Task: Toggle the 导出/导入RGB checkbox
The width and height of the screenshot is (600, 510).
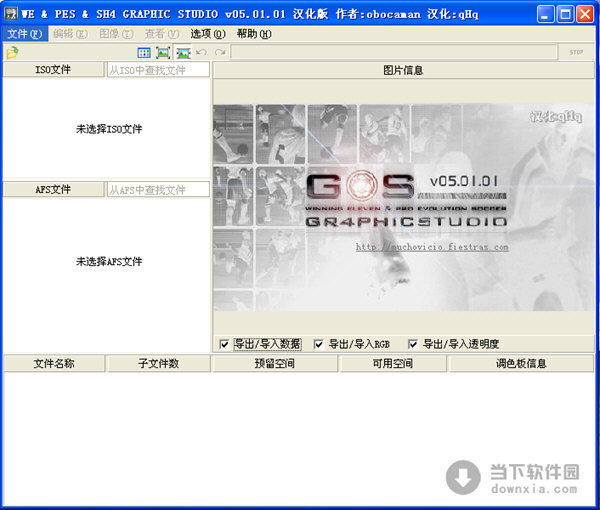Action: tap(318, 344)
